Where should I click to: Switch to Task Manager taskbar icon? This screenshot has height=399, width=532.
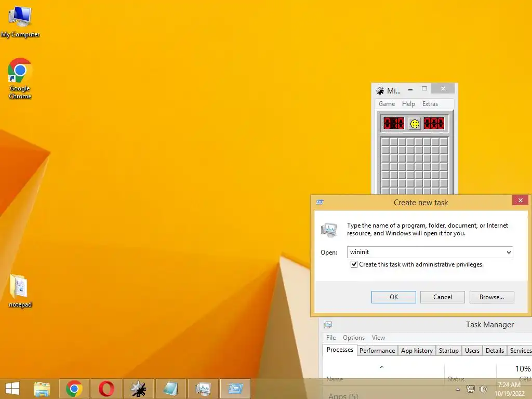pyautogui.click(x=203, y=389)
